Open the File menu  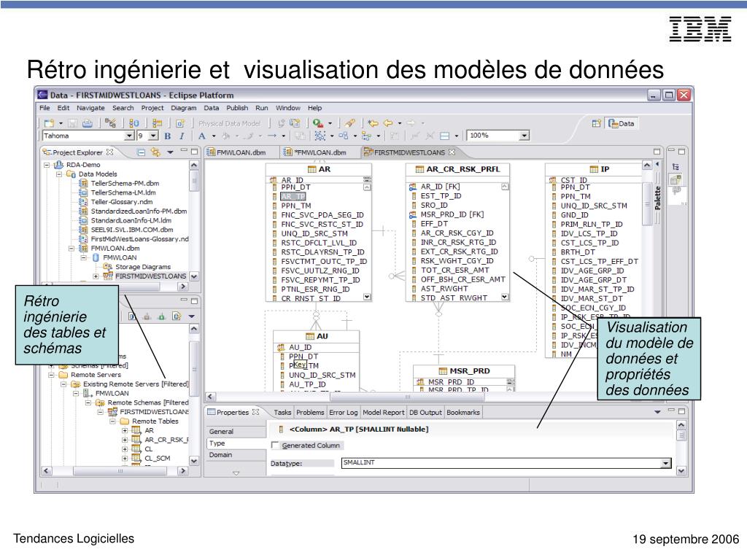44,108
